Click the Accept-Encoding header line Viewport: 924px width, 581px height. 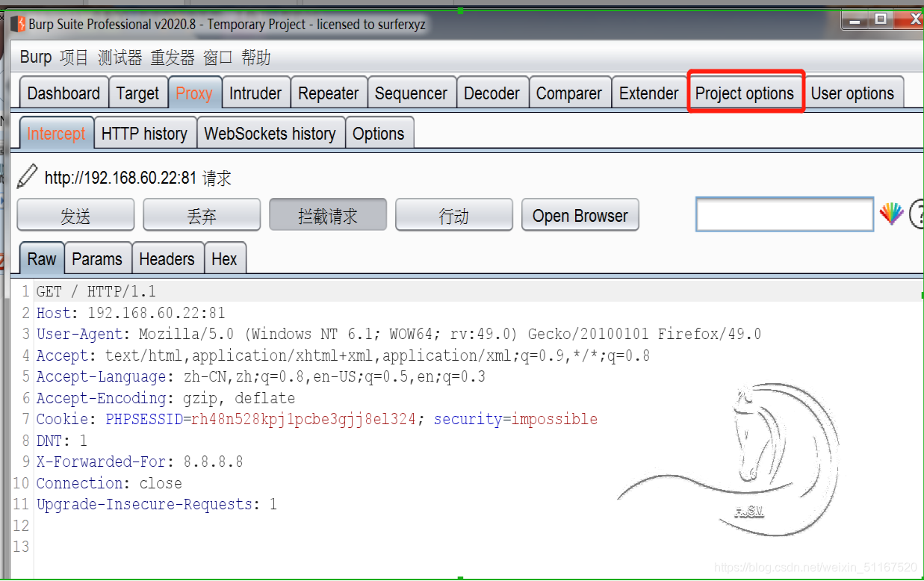point(166,398)
